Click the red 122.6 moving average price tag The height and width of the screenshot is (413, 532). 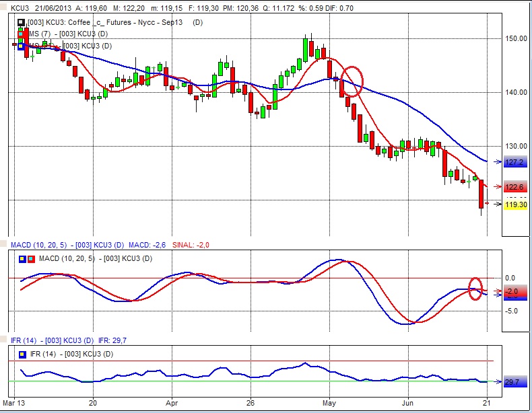point(515,187)
